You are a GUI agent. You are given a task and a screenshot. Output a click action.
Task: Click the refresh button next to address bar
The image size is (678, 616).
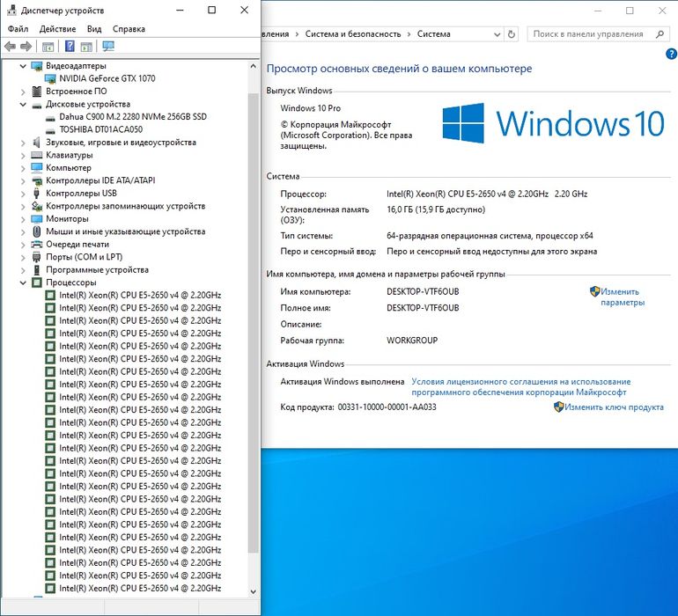point(512,34)
